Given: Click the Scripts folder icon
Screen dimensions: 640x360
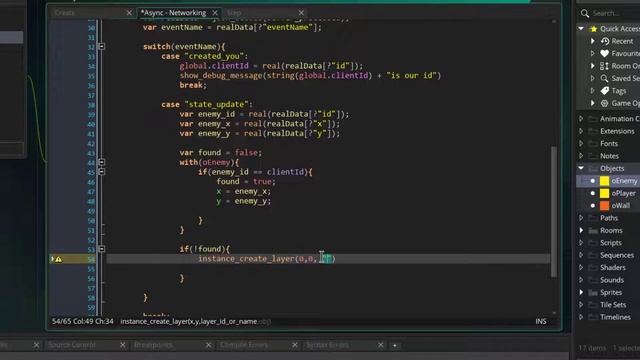Looking at the screenshot, I should (x=593, y=243).
